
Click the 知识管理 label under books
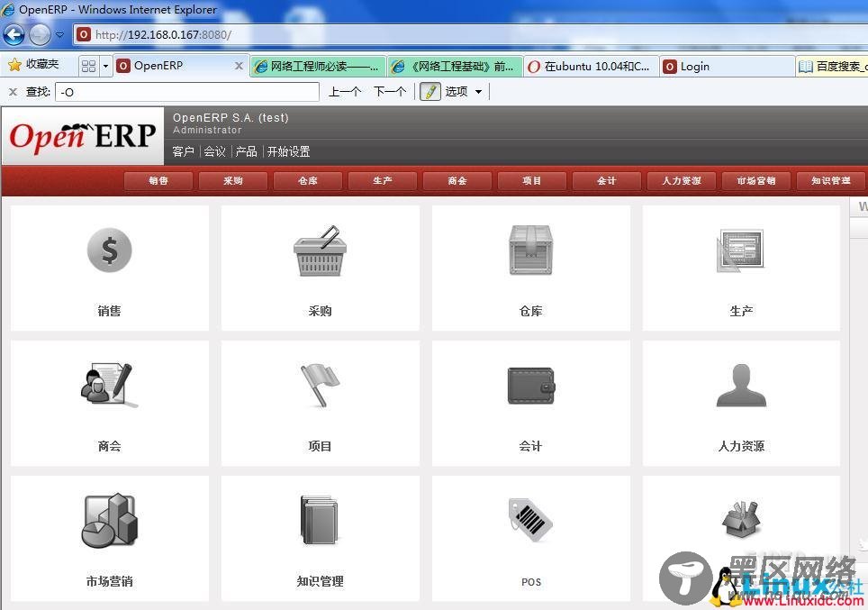(320, 581)
